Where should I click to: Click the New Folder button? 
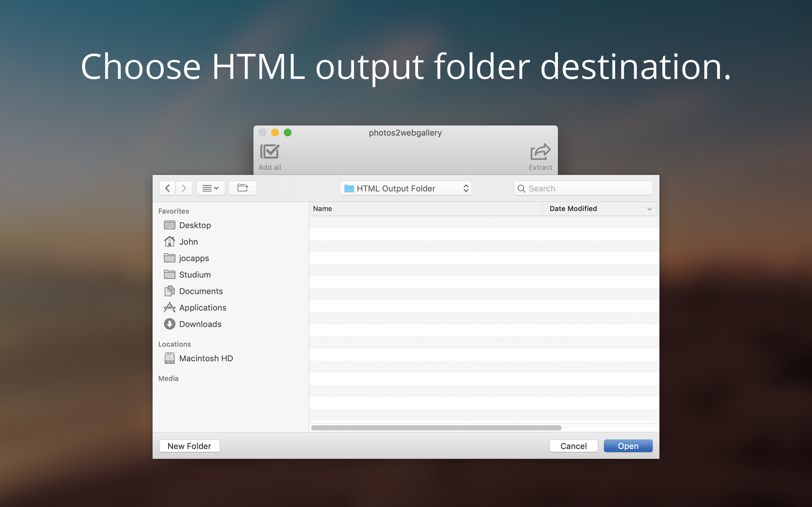(x=190, y=446)
